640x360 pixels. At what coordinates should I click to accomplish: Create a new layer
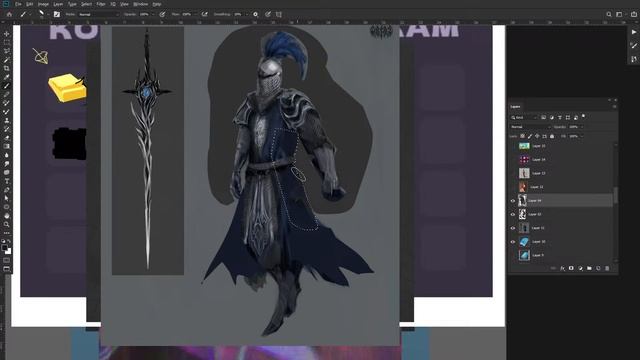pyautogui.click(x=598, y=268)
